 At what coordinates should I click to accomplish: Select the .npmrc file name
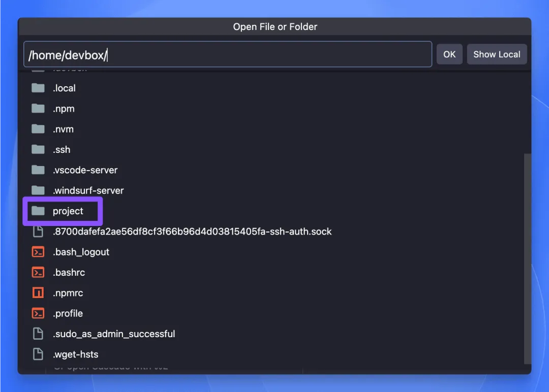(68, 293)
